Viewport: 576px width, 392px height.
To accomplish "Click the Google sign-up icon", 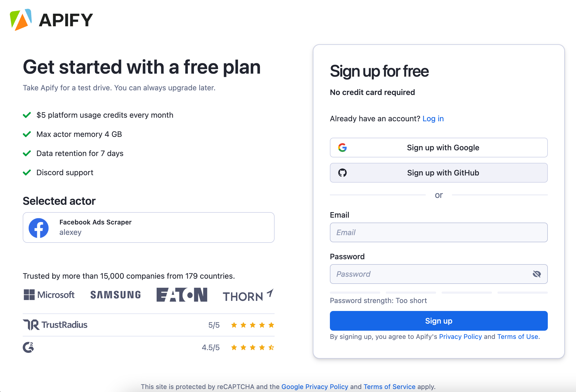I will click(x=342, y=148).
